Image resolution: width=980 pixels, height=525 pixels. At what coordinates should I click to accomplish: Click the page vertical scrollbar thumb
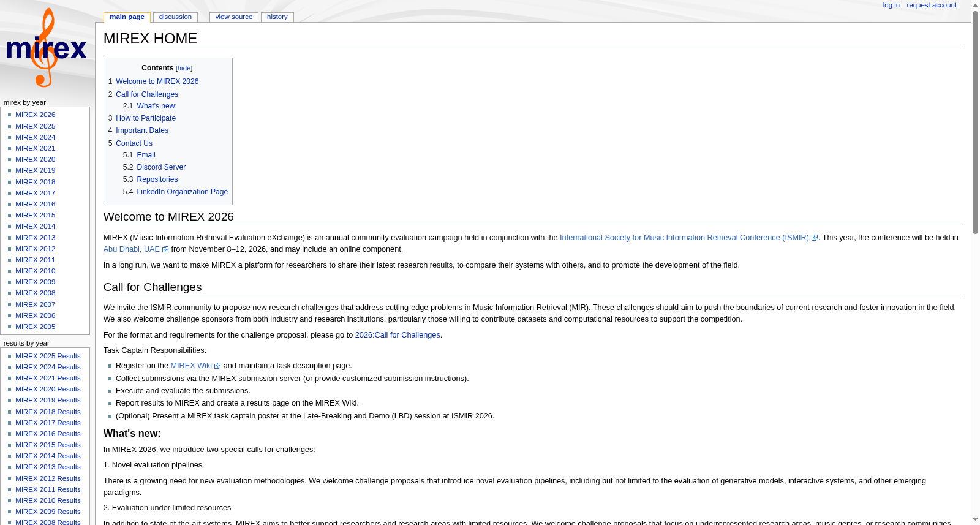[x=975, y=122]
